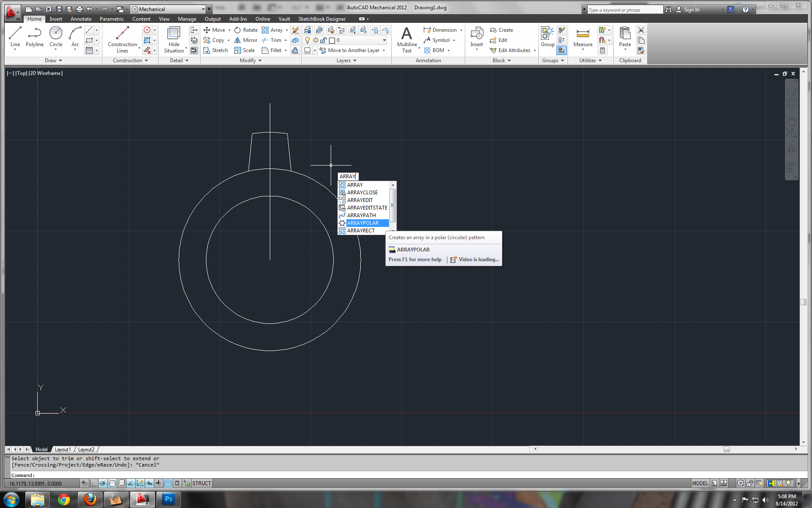Open the Insert ribbon tab

point(56,19)
